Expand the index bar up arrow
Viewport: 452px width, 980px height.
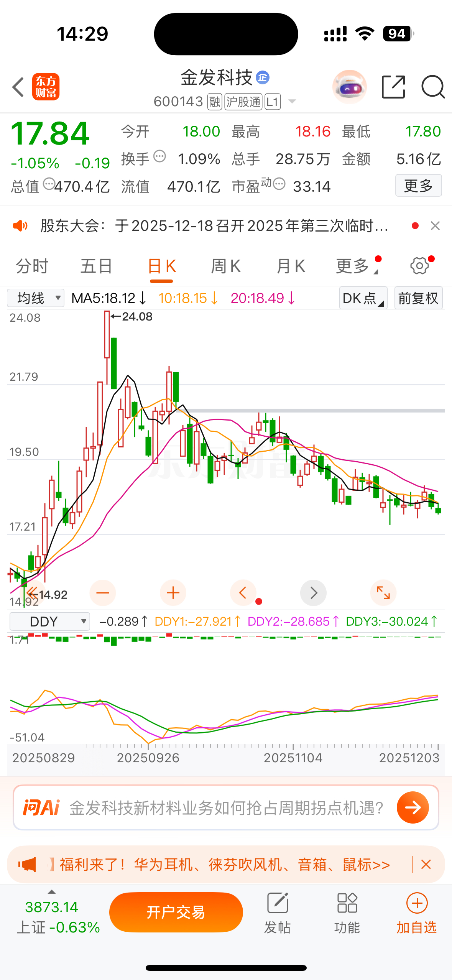tap(52, 892)
